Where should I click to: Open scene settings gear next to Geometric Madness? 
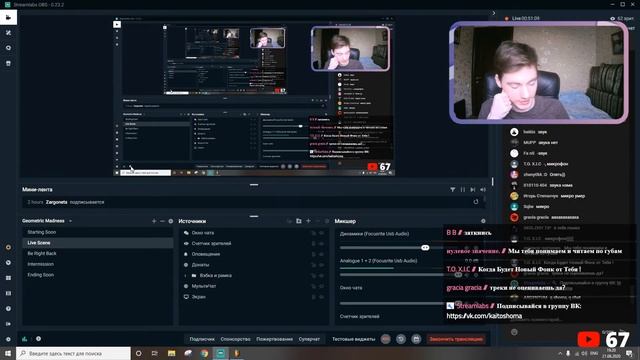[171, 221]
